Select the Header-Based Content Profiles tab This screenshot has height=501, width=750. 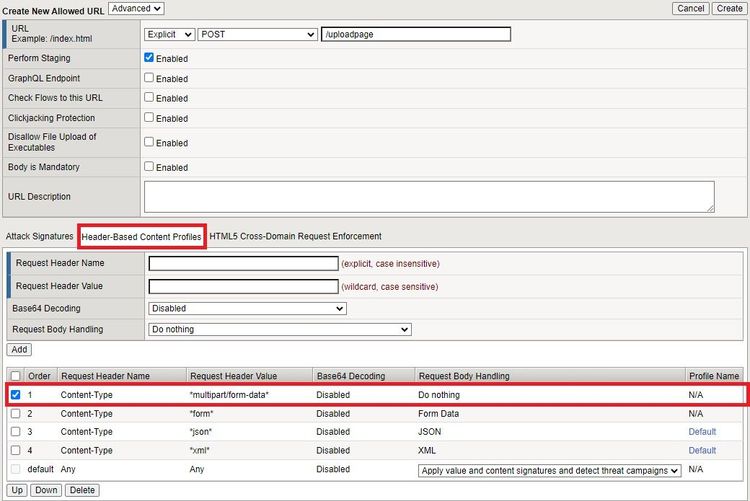(x=142, y=236)
